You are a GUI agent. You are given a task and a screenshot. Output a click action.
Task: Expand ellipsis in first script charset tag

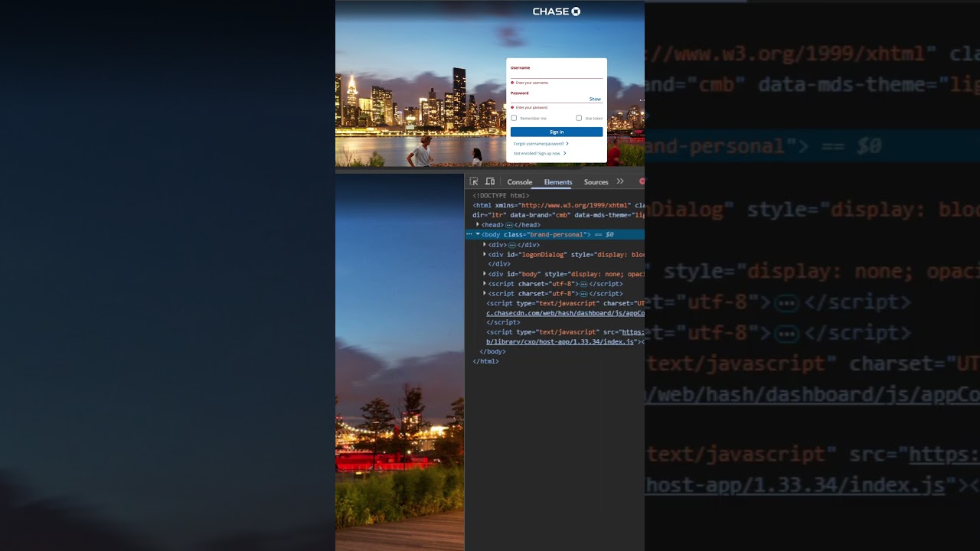click(x=583, y=284)
